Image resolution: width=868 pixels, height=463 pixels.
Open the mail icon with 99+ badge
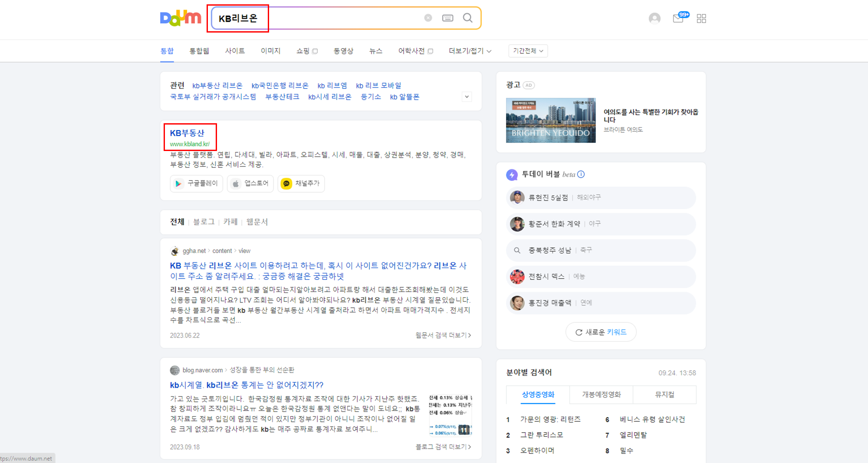(680, 18)
